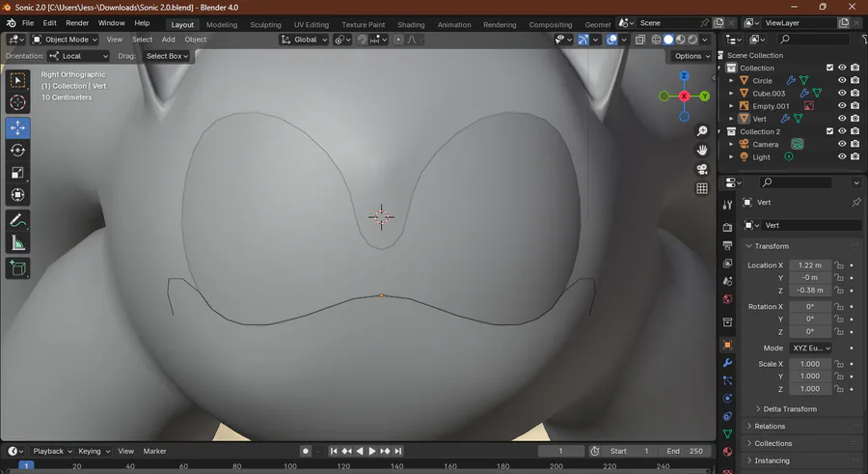
Task: Select the Rotate tool
Action: click(x=17, y=151)
